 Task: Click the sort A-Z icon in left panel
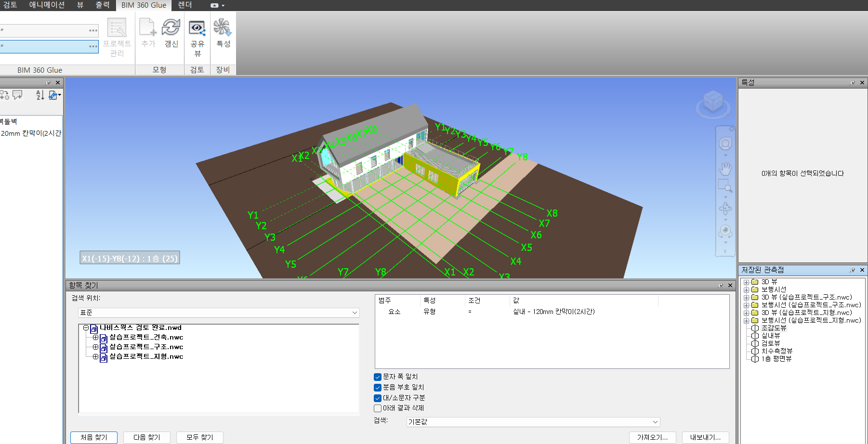[x=40, y=95]
